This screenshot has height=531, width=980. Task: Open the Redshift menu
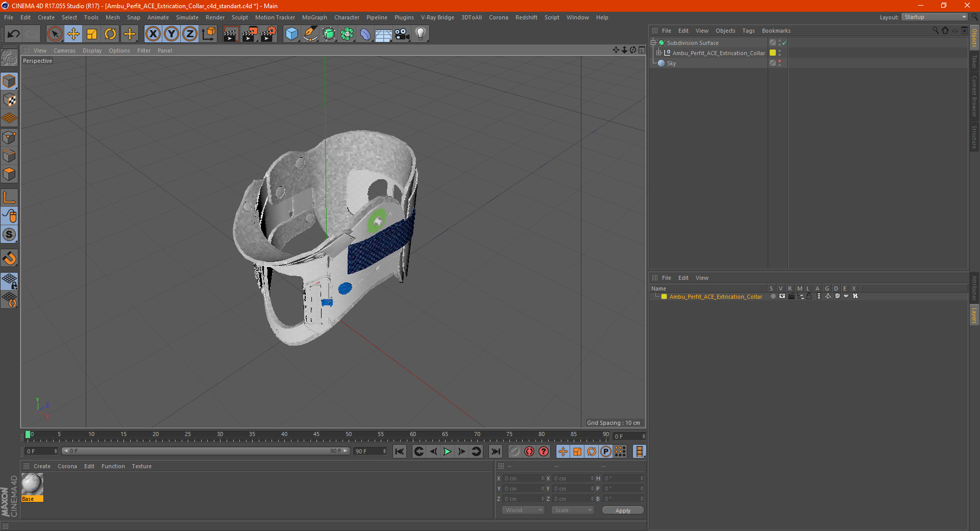[526, 17]
